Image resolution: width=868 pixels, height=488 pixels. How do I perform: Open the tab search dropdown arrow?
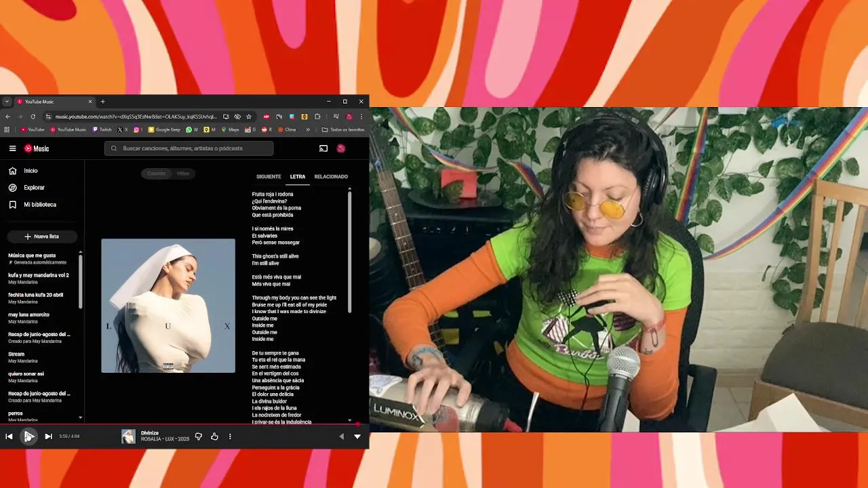point(7,102)
